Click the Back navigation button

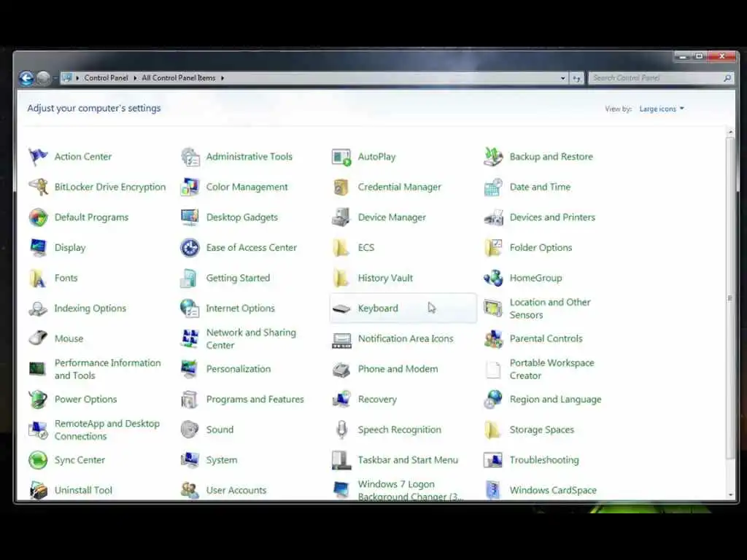(x=27, y=78)
